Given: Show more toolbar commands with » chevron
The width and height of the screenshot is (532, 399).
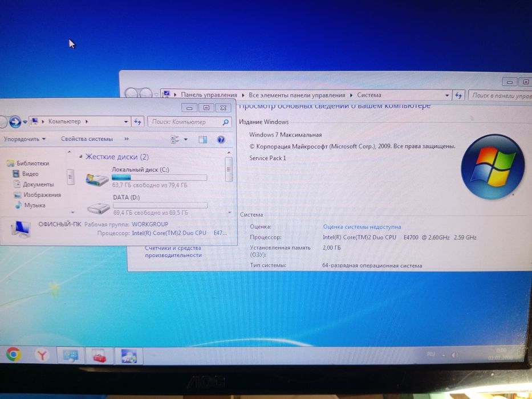Looking at the screenshot, I should (127, 139).
